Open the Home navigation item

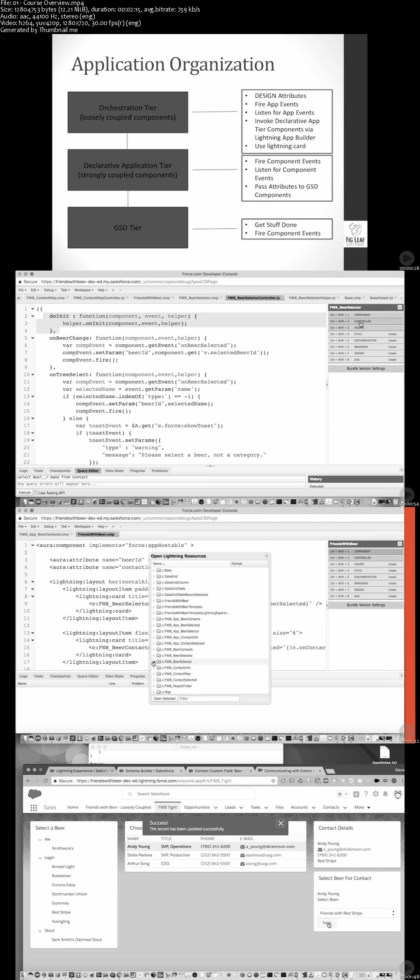tap(73, 807)
